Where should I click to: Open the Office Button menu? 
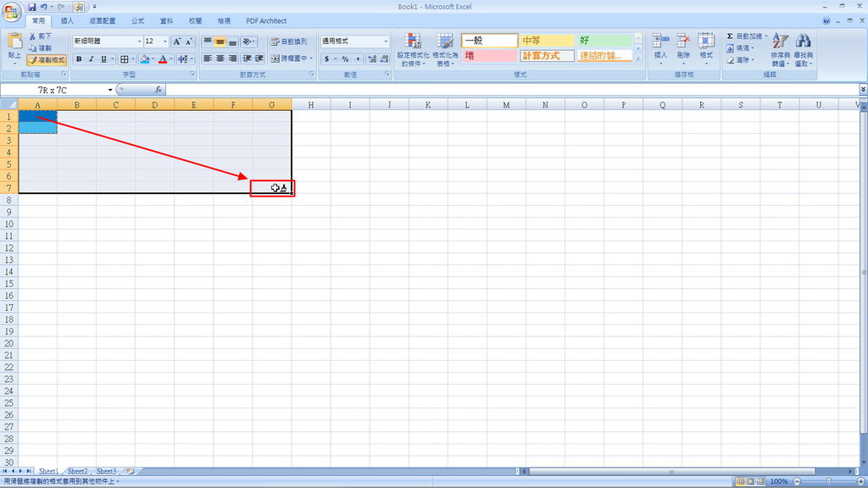coord(12,12)
